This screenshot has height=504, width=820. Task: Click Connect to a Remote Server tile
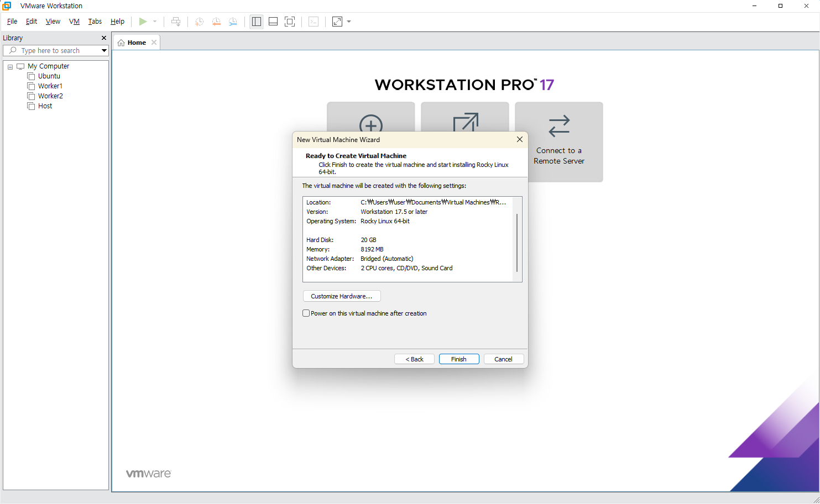click(559, 142)
